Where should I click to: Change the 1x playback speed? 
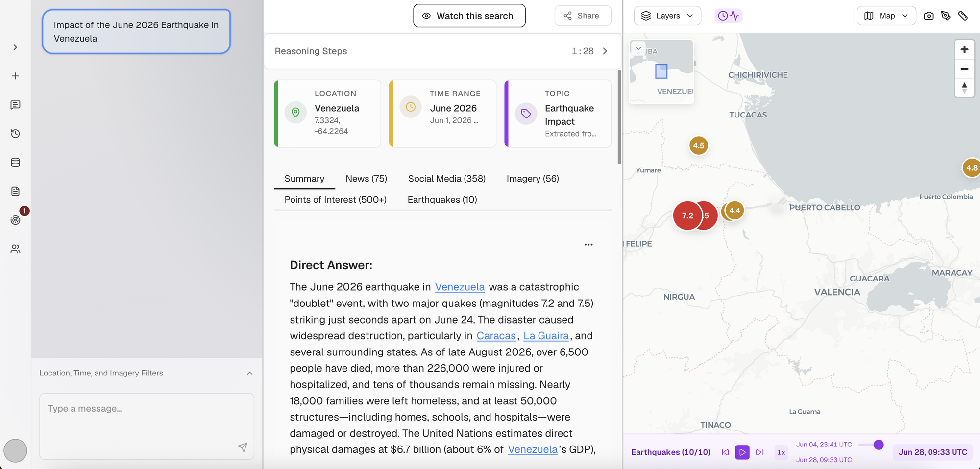(781, 452)
